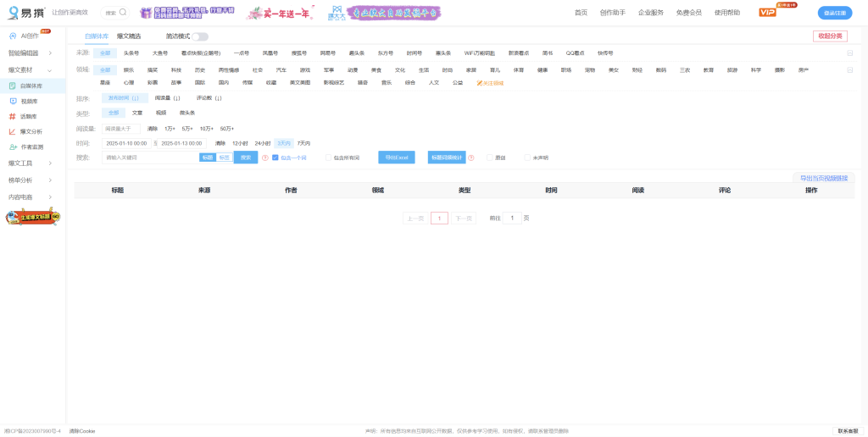Filter type by 微头条
Viewport: 868px width, 437px height.
186,113
